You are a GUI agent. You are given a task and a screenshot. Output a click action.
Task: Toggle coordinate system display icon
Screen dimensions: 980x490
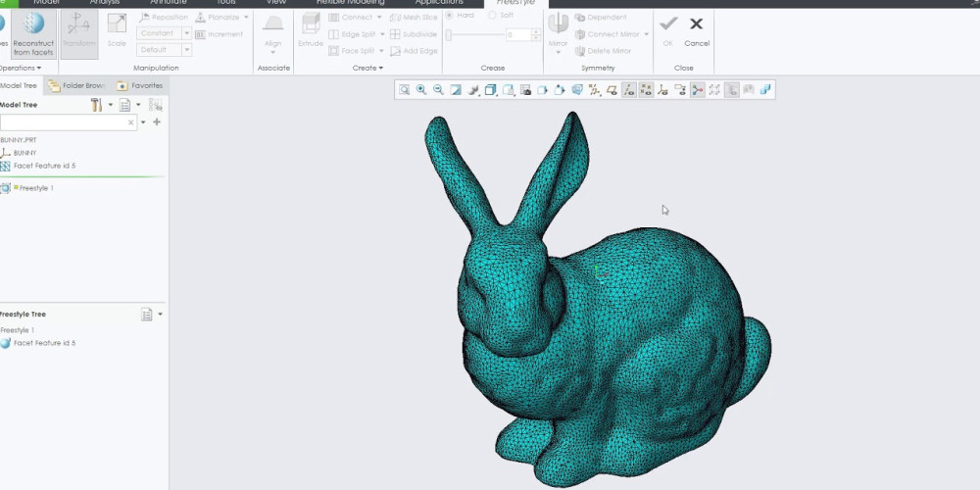click(663, 90)
